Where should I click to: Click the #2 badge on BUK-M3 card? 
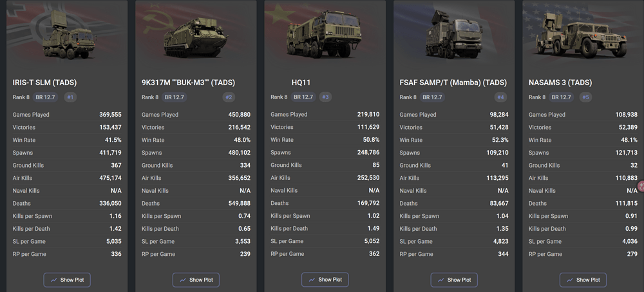[229, 97]
